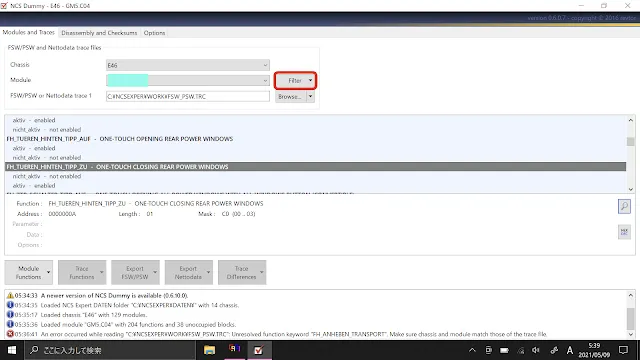Click the network tray icon

click(520, 350)
